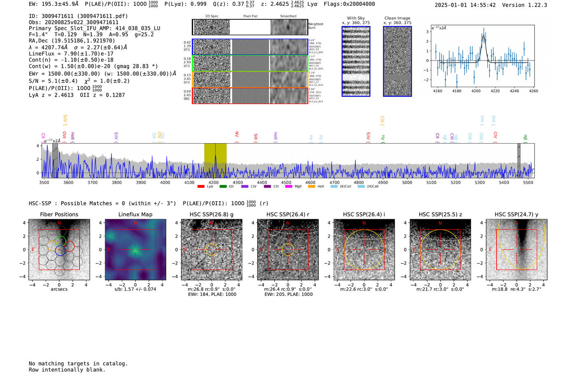The height and width of the screenshot is (392, 576).
Task: Click the 'Cont(n) = -1.10(±0.50)e-18' line
Action: 71,60
